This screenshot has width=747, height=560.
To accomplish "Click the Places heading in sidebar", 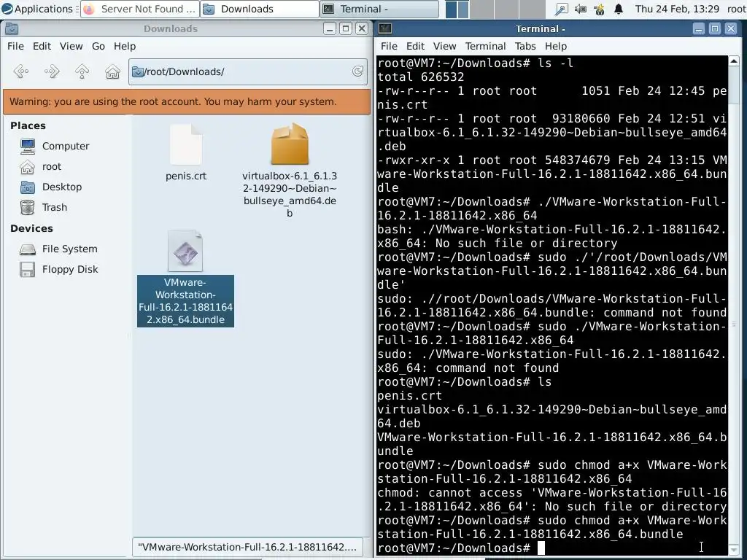I will click(x=28, y=125).
